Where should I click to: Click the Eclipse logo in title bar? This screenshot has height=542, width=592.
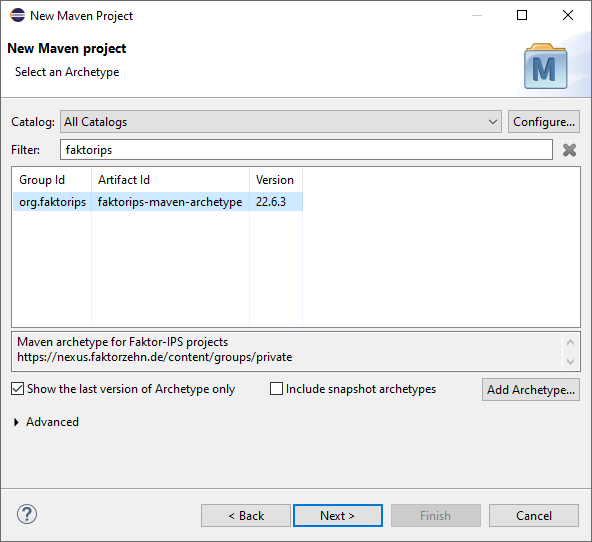(x=17, y=15)
